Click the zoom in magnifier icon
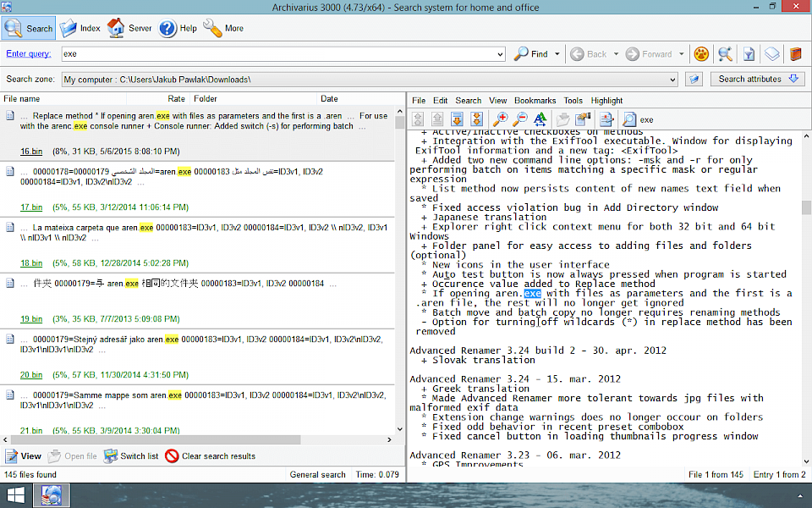Screen dimensions: 812x508 (x=500, y=119)
